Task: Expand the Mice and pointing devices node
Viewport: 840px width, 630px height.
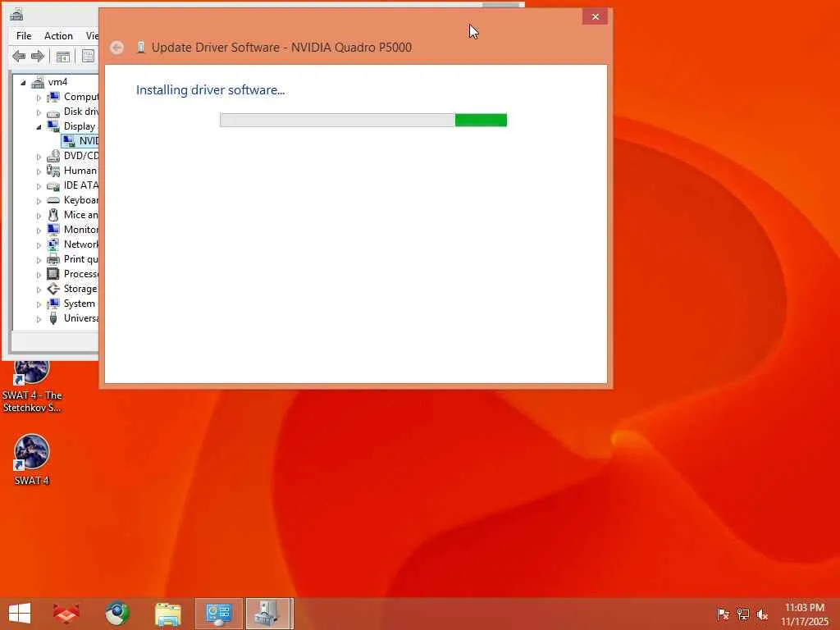Action: point(39,216)
